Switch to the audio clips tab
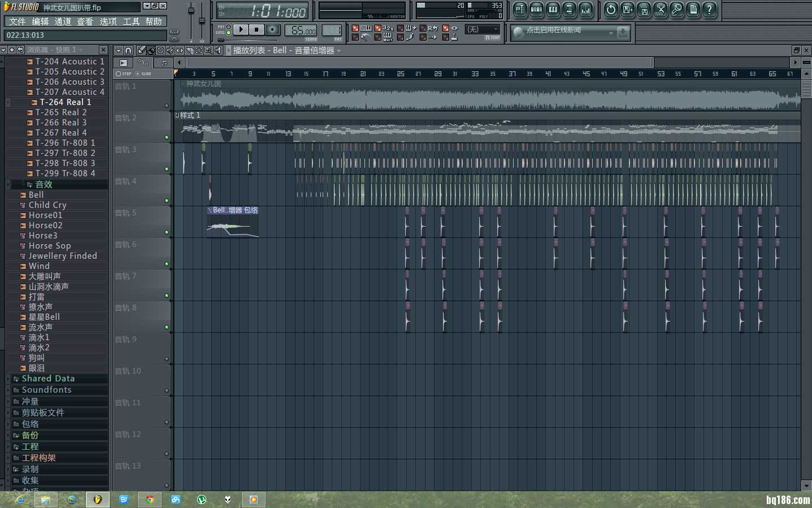 (123, 63)
